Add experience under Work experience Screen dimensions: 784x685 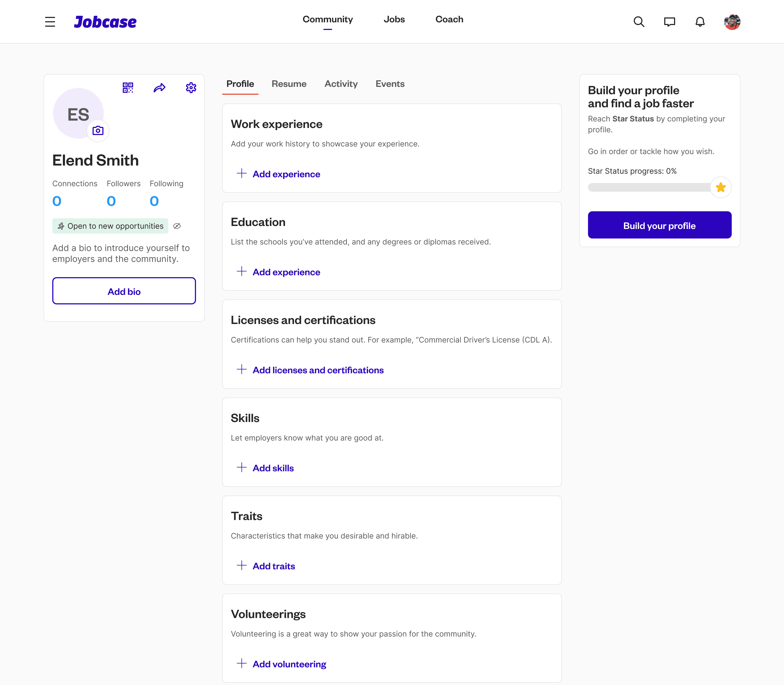point(286,174)
